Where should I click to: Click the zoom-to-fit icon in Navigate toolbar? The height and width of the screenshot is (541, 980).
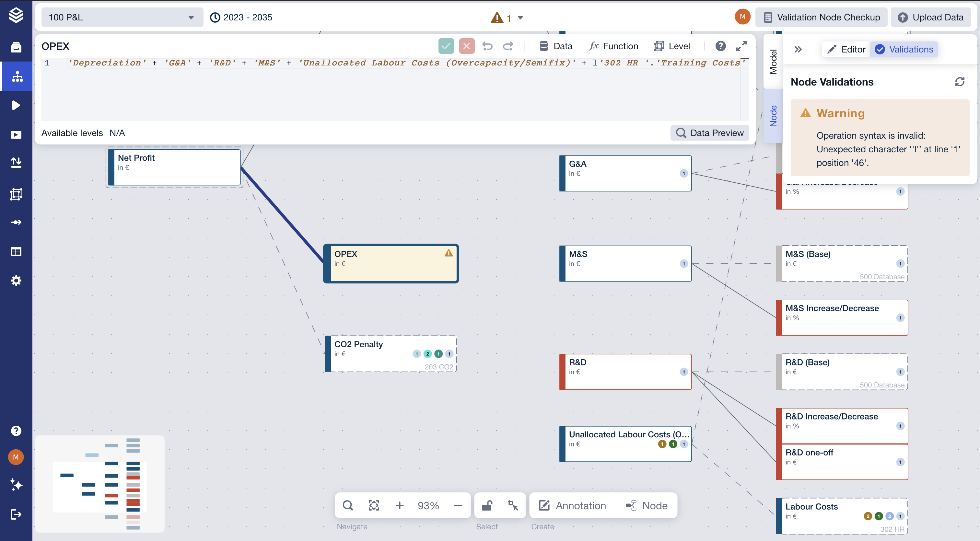[374, 505]
